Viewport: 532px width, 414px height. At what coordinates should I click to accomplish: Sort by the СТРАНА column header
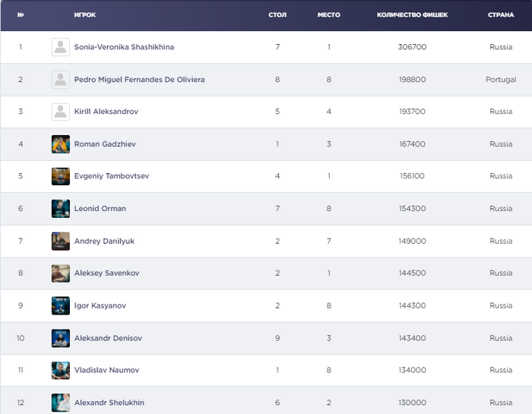pyautogui.click(x=501, y=15)
